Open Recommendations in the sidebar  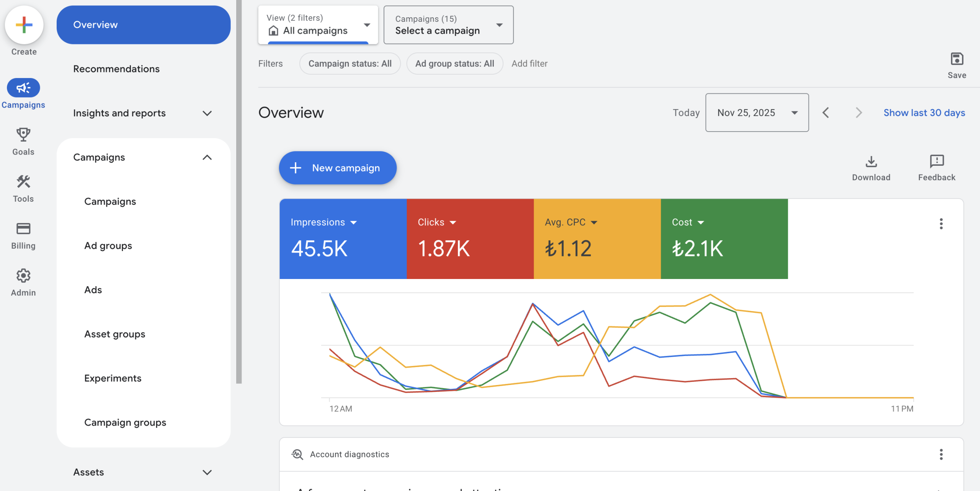click(x=116, y=69)
